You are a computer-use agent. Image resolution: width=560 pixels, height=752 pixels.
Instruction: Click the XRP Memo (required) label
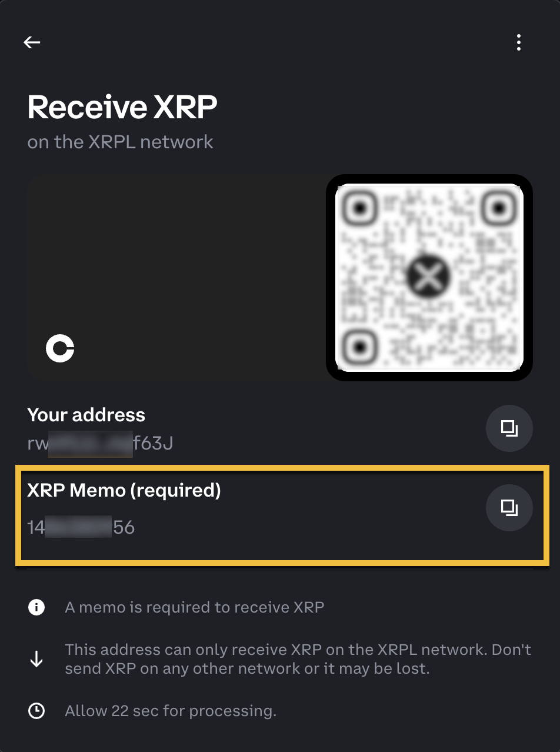click(x=124, y=490)
